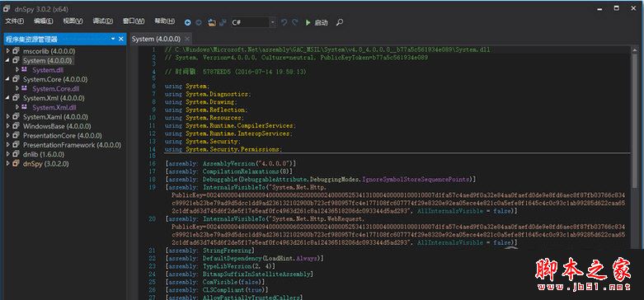644x300 pixels.
Task: Click the redo icon in toolbar
Action: pos(295,22)
